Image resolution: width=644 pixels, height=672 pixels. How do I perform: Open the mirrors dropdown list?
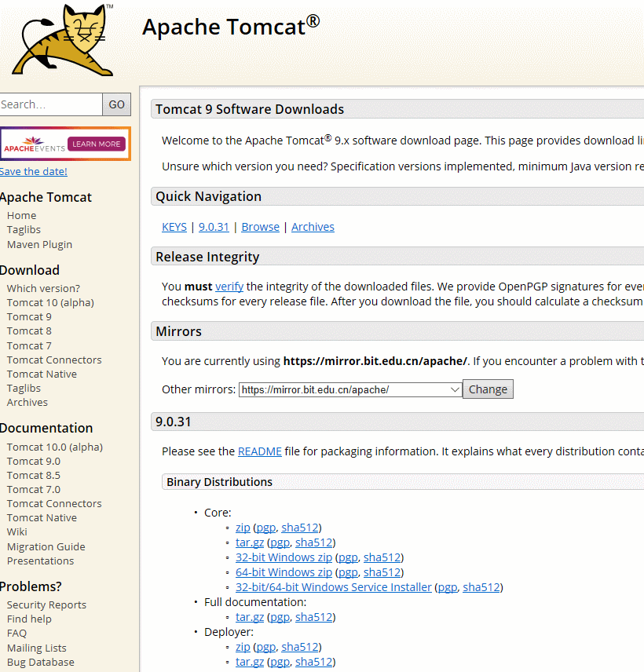[350, 389]
